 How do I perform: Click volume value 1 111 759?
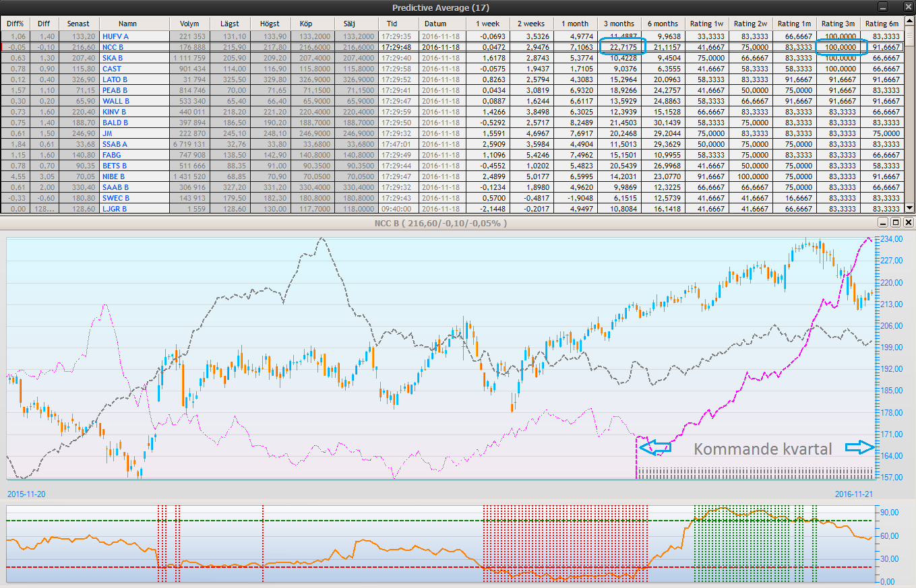click(188, 58)
